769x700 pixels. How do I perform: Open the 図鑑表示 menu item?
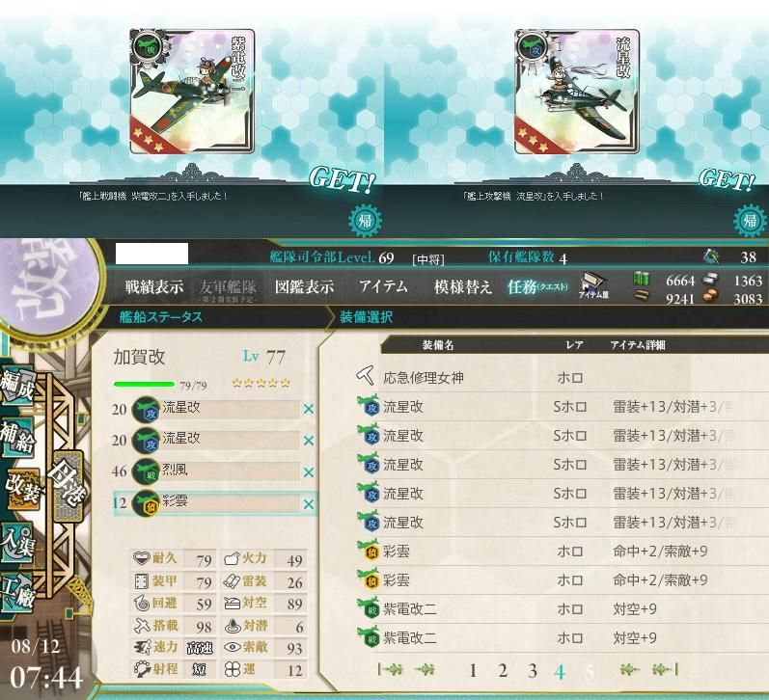tap(304, 286)
